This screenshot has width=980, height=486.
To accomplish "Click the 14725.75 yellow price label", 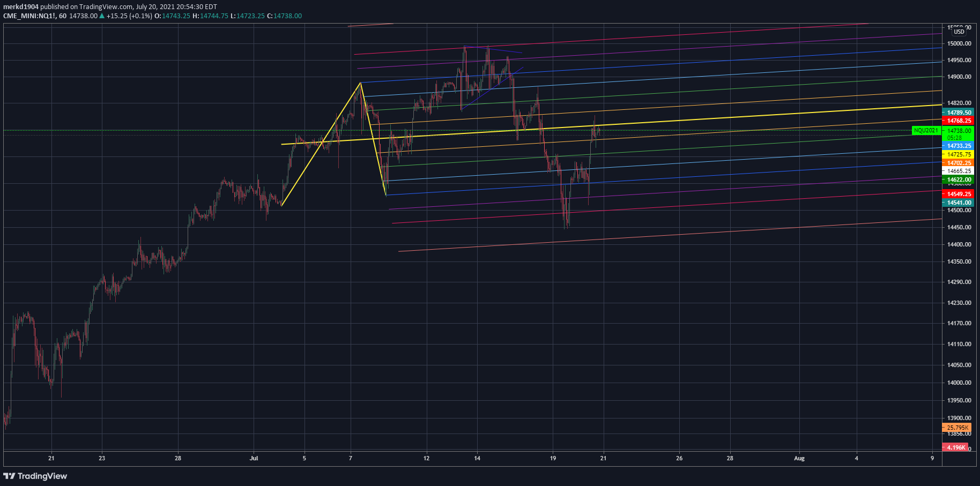I will coord(958,154).
